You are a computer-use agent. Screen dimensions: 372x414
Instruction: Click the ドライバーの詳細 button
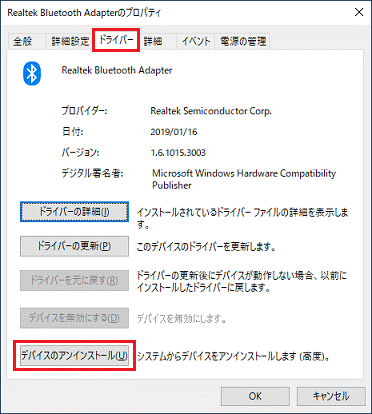click(x=74, y=212)
